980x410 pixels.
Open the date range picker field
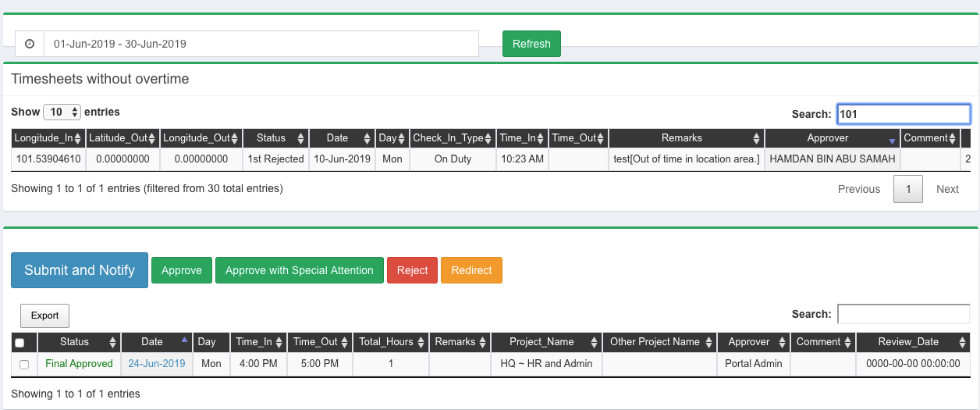pos(261,44)
